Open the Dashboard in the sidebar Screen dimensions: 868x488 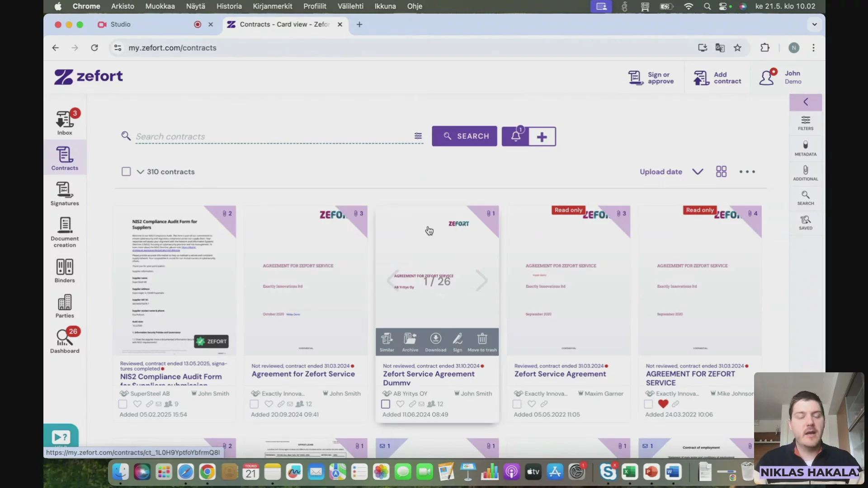point(65,341)
